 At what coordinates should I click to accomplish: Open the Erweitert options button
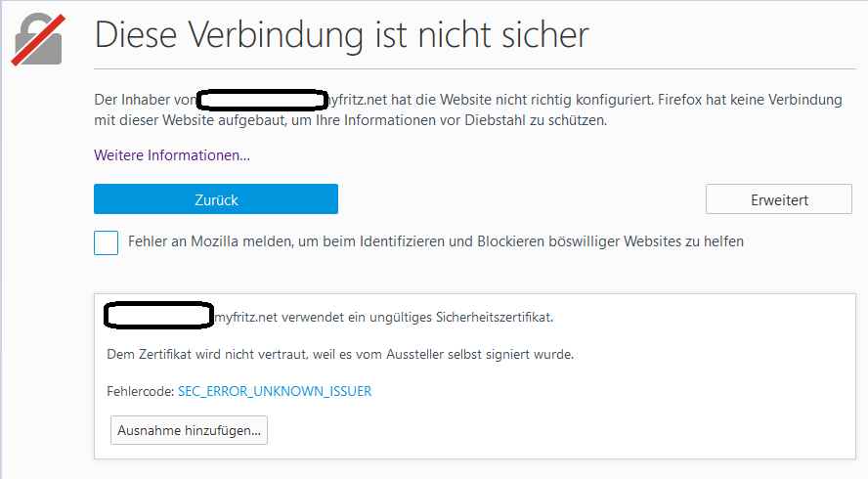[779, 198]
